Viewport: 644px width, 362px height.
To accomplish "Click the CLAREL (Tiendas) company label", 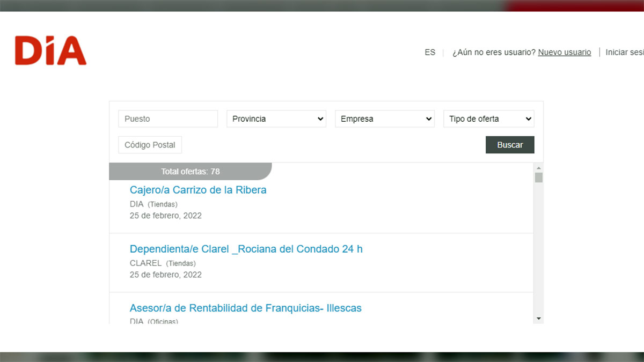I will 163,263.
